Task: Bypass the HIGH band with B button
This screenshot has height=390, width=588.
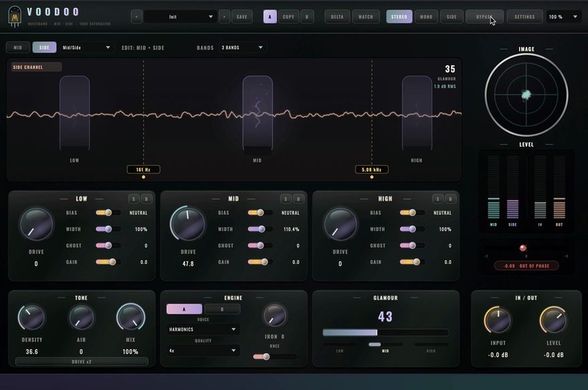Action: click(x=450, y=199)
